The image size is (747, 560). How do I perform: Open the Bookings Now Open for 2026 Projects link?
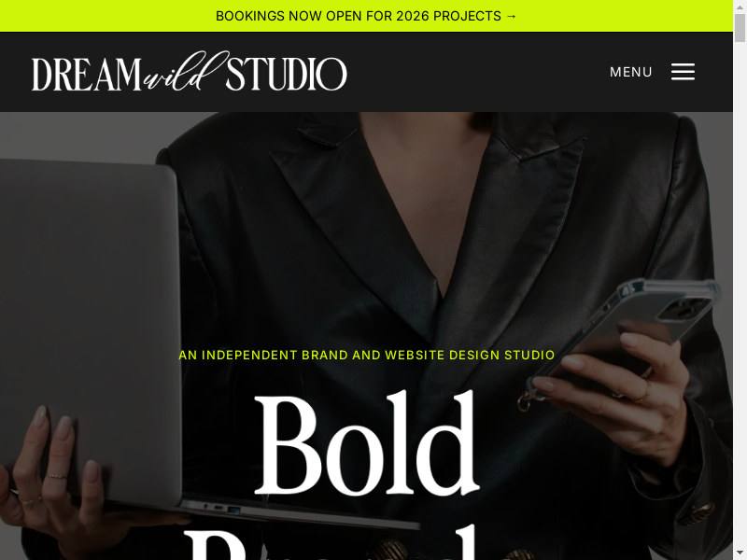pos(366,16)
